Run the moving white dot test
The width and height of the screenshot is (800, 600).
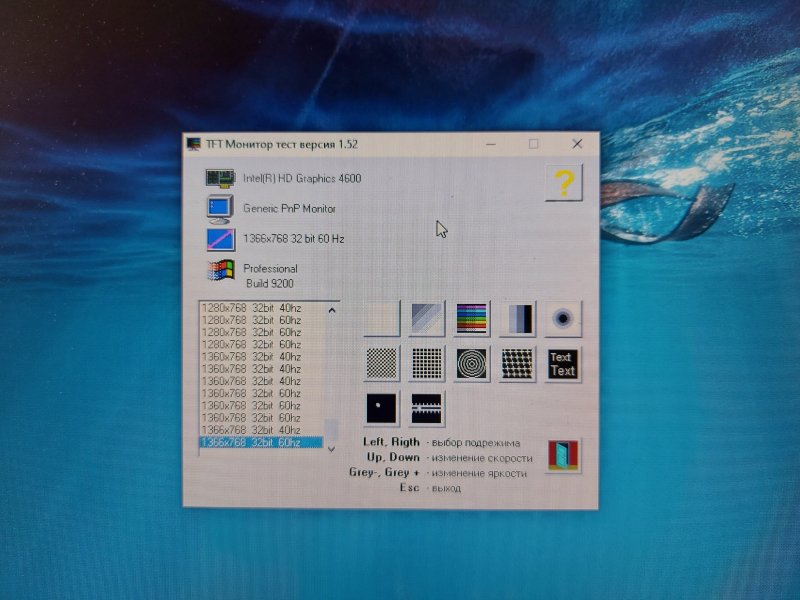click(381, 408)
